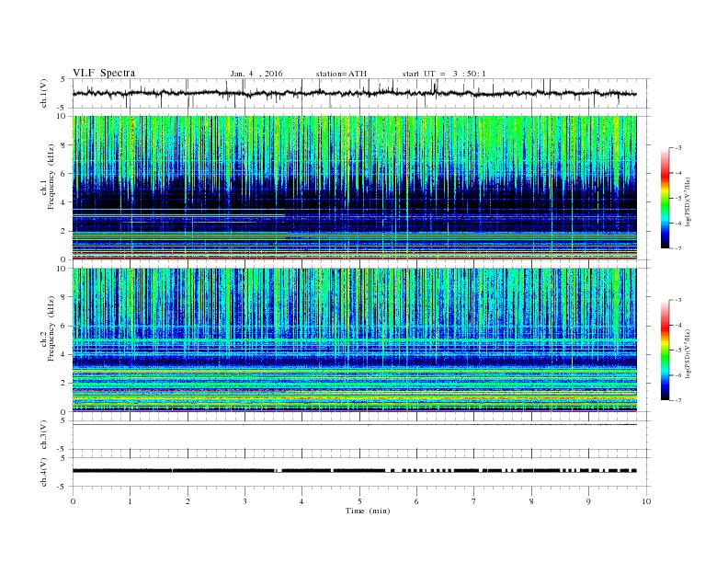The image size is (728, 563).
Task: Click the "station=ATH" label
Action: pos(341,74)
